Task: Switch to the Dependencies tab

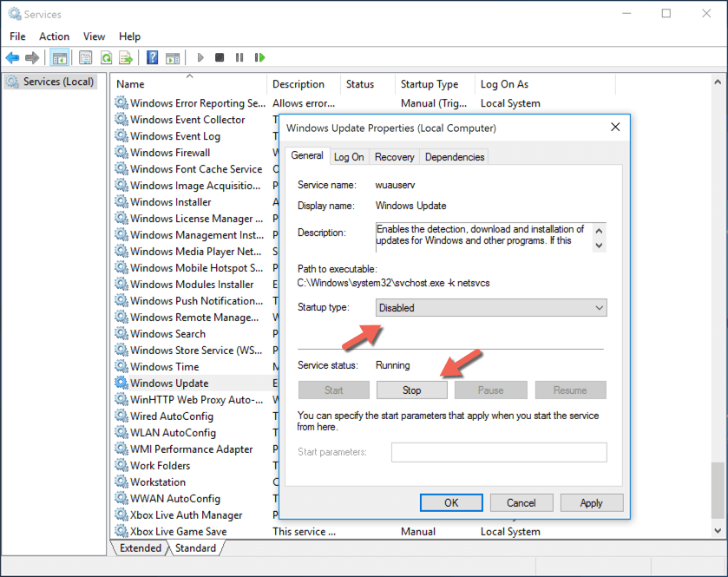Action: 455,157
